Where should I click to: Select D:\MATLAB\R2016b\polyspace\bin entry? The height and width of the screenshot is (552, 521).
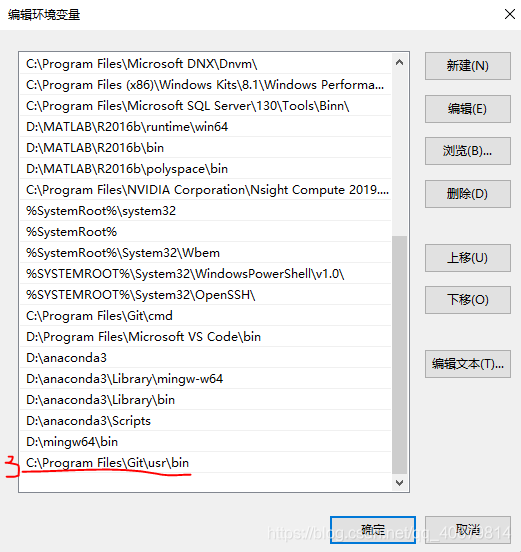click(x=206, y=169)
